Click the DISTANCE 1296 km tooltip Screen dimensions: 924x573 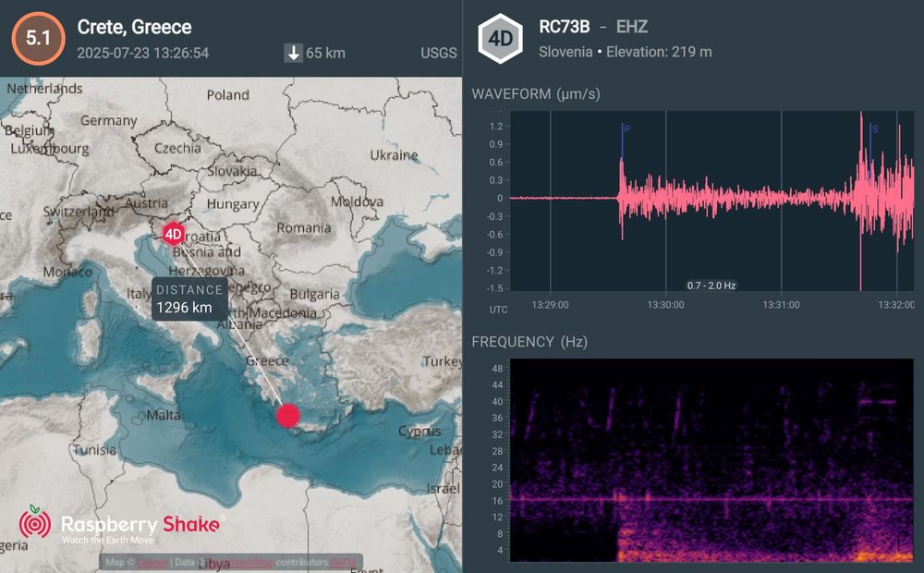(189, 299)
